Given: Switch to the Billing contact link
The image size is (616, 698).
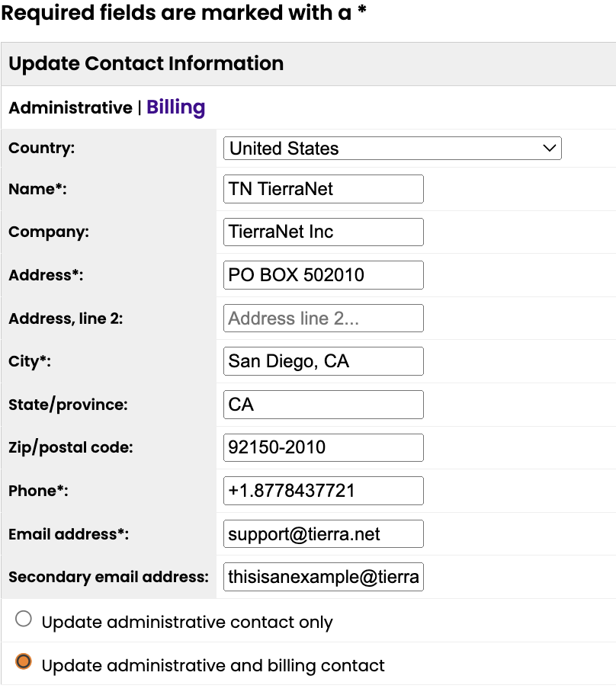Looking at the screenshot, I should (x=175, y=107).
